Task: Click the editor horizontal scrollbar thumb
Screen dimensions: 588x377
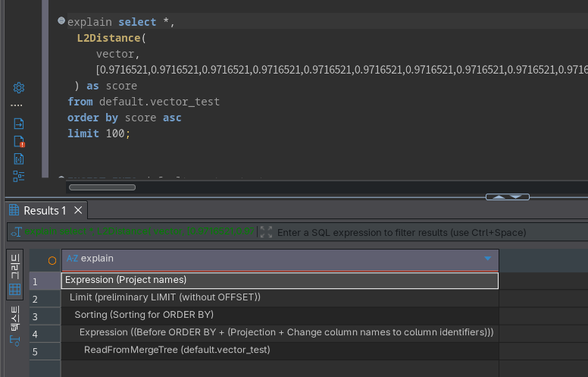Action: (x=102, y=187)
